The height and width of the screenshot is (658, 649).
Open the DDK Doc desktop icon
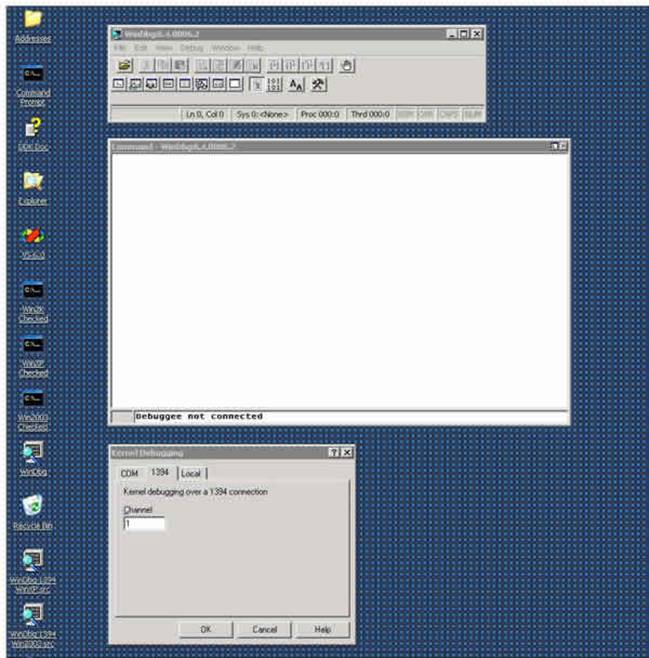click(33, 128)
